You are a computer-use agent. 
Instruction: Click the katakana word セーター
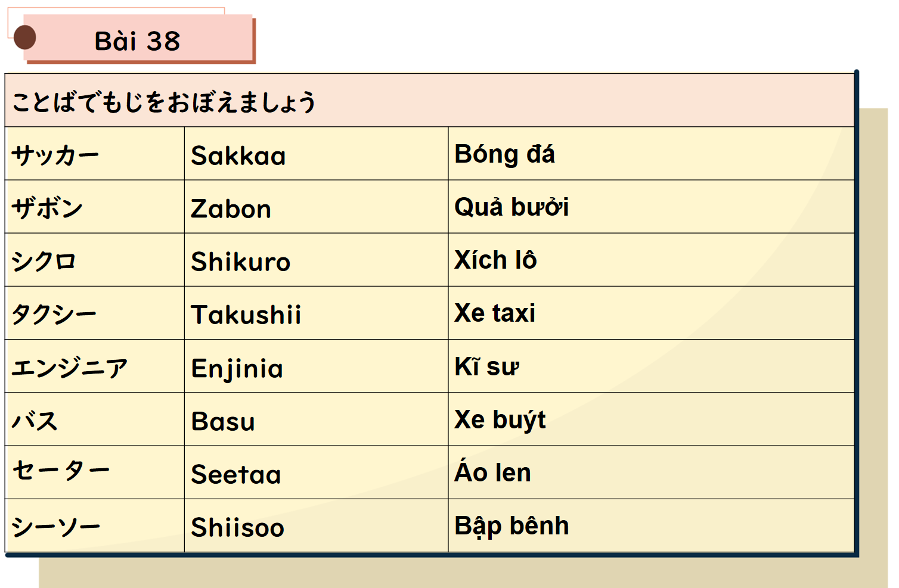[61, 471]
